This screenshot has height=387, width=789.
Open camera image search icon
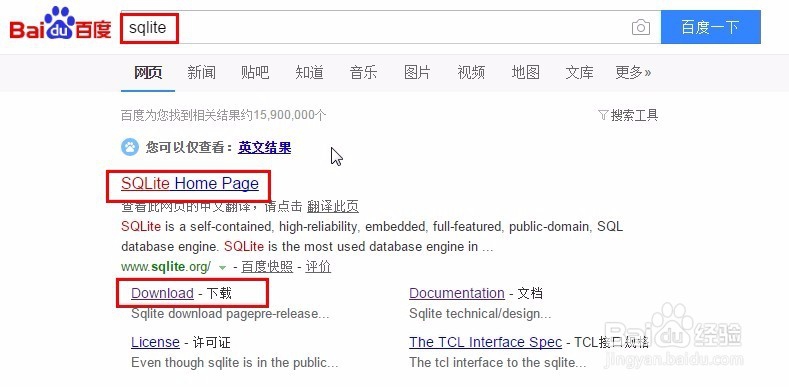(x=641, y=27)
